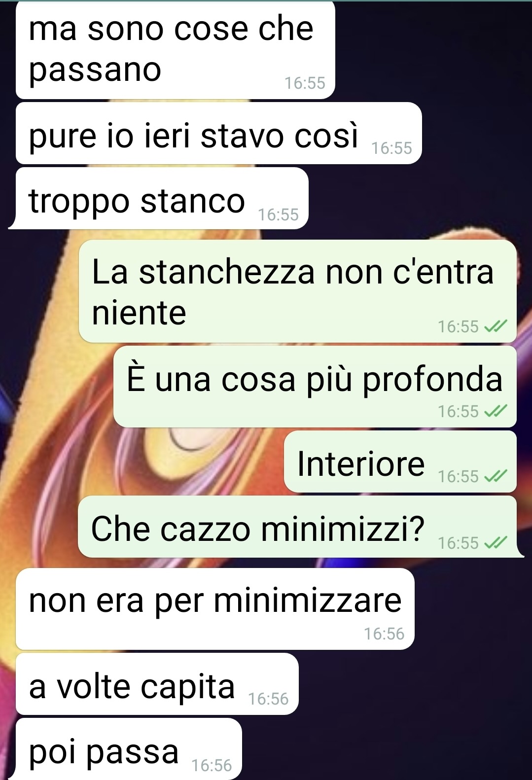Click 16:56 timestamp under 'non era per minimizzare'

click(384, 634)
